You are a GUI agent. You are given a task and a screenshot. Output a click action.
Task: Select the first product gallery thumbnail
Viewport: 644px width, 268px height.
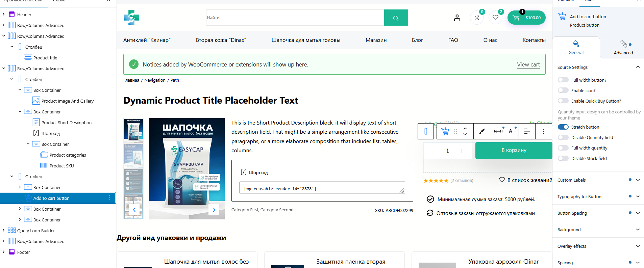click(x=133, y=130)
